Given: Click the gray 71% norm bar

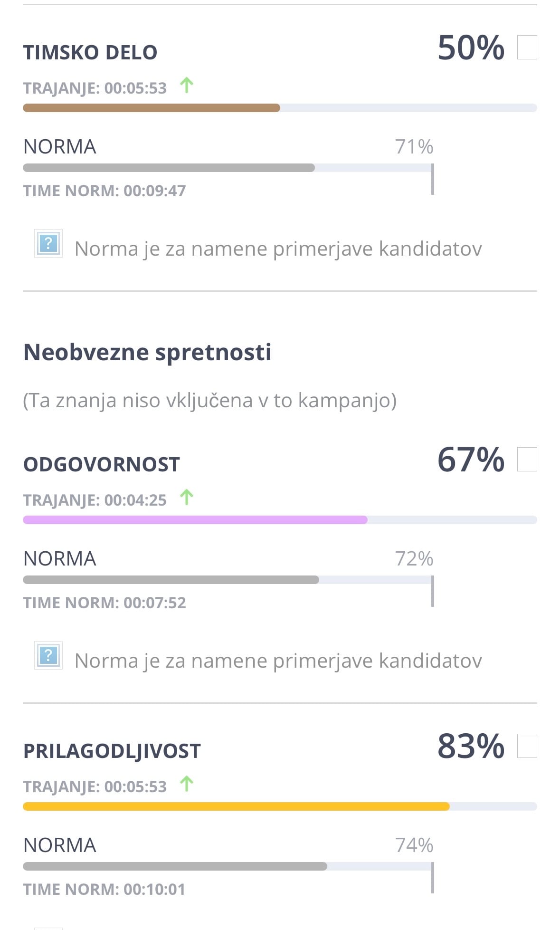Looking at the screenshot, I should [x=169, y=168].
